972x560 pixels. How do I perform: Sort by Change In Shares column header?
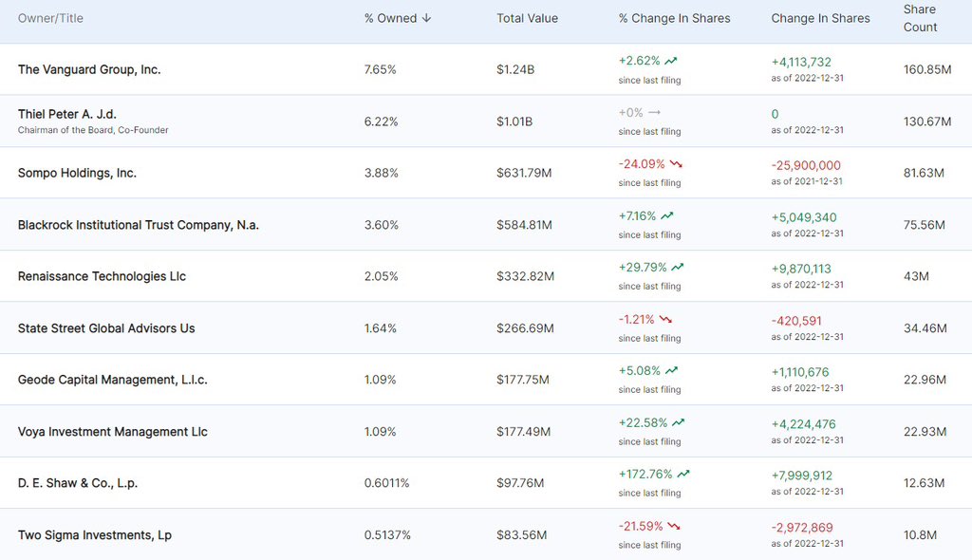tap(820, 19)
